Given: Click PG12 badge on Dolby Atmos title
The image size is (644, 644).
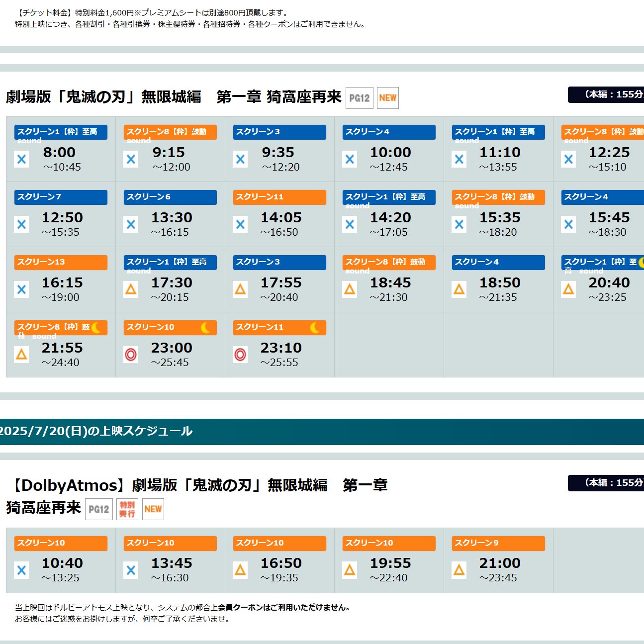Looking at the screenshot, I should tap(99, 509).
